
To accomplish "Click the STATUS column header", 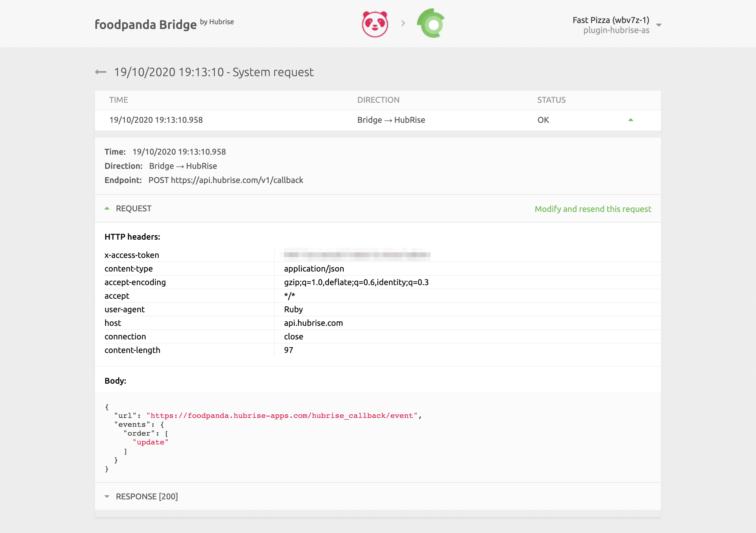I will pos(552,100).
